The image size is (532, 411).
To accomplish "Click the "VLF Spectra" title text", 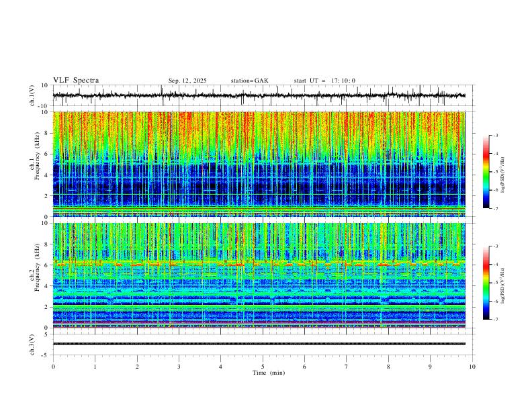I will coord(76,81).
